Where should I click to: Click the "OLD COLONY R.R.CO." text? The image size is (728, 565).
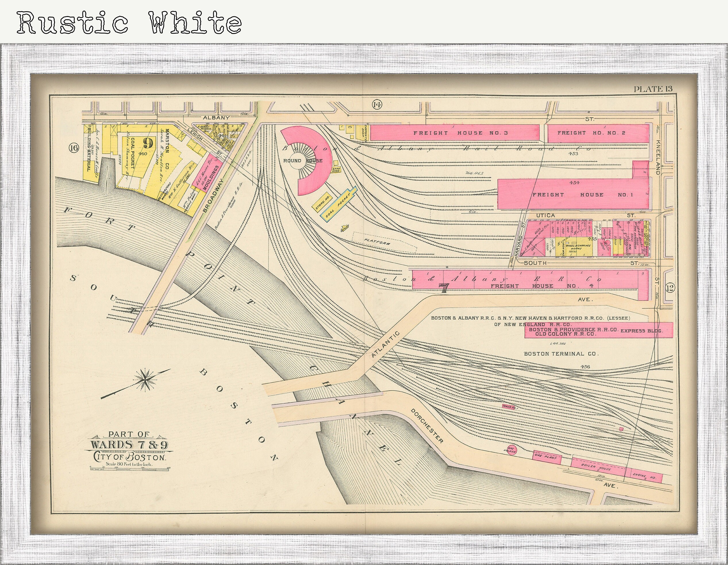(x=565, y=334)
